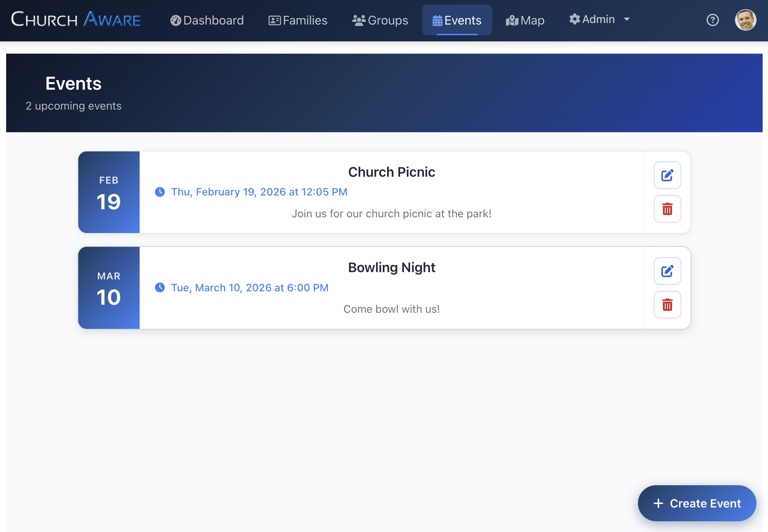Select the Events tab
Screen dimensions: 768x532
click(x=457, y=20)
